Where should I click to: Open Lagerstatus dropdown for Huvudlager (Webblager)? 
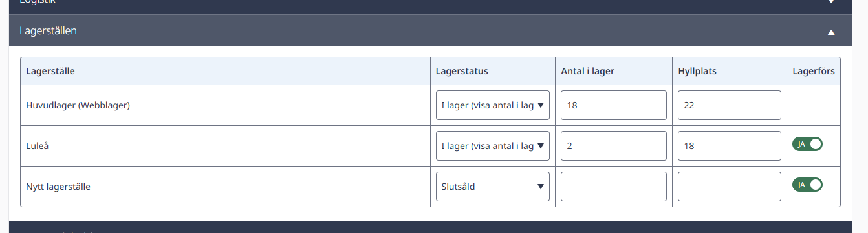(x=493, y=105)
